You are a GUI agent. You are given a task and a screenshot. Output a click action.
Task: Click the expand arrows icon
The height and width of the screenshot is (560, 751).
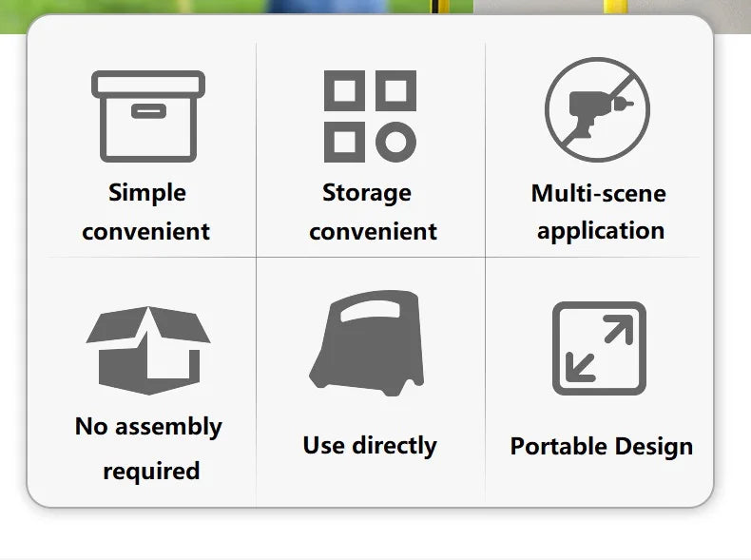[x=599, y=348]
